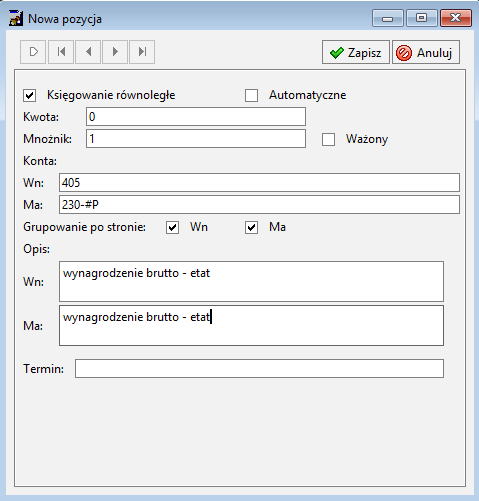Go to the next record
479x501 pixels.
tap(115, 52)
